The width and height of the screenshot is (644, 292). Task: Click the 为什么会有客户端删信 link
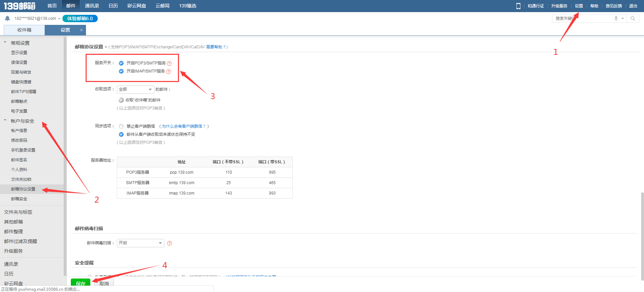coord(183,126)
